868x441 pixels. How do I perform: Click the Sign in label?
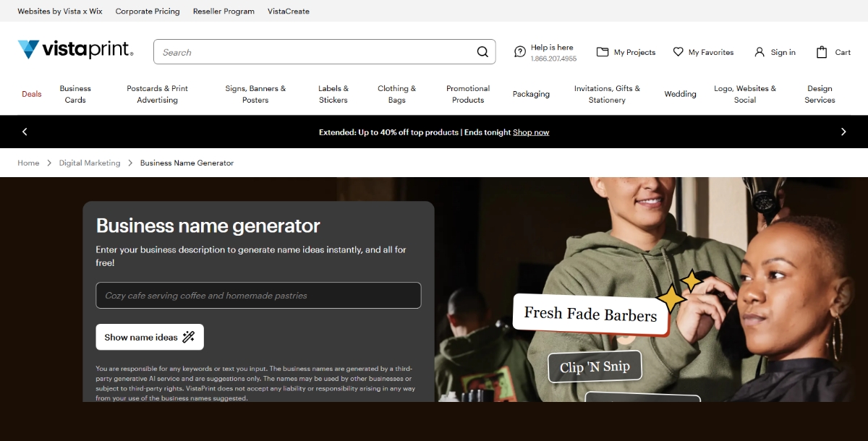[783, 52]
